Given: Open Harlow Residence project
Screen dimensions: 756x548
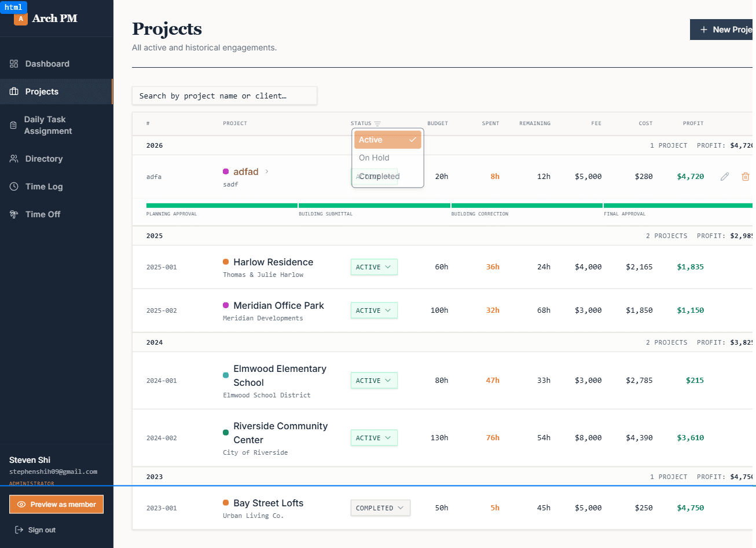Looking at the screenshot, I should click(x=273, y=262).
